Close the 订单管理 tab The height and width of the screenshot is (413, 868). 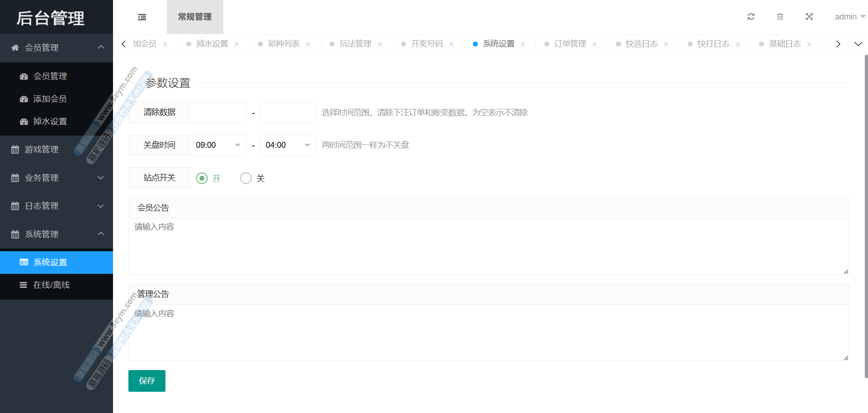[x=594, y=44]
